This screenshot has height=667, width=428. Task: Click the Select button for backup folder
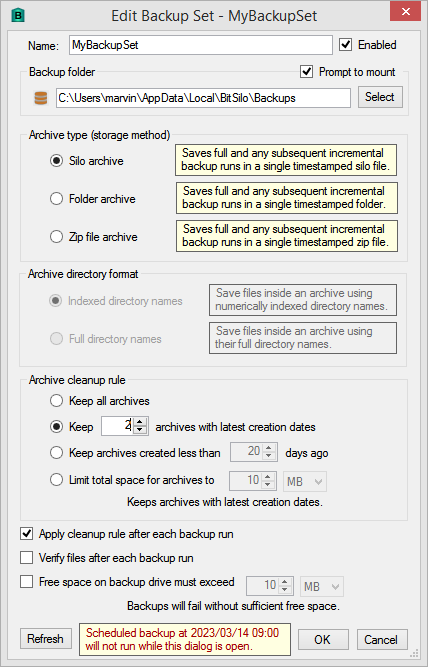click(380, 97)
